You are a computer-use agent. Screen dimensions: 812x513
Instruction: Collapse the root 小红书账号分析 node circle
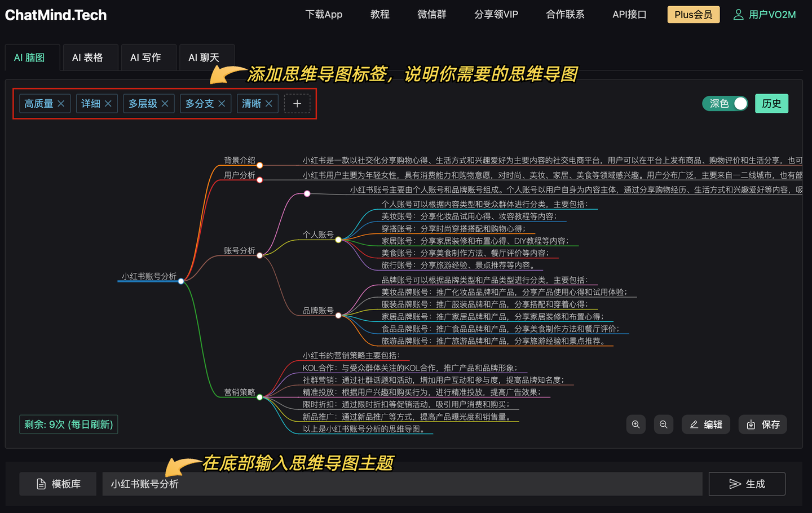181,281
